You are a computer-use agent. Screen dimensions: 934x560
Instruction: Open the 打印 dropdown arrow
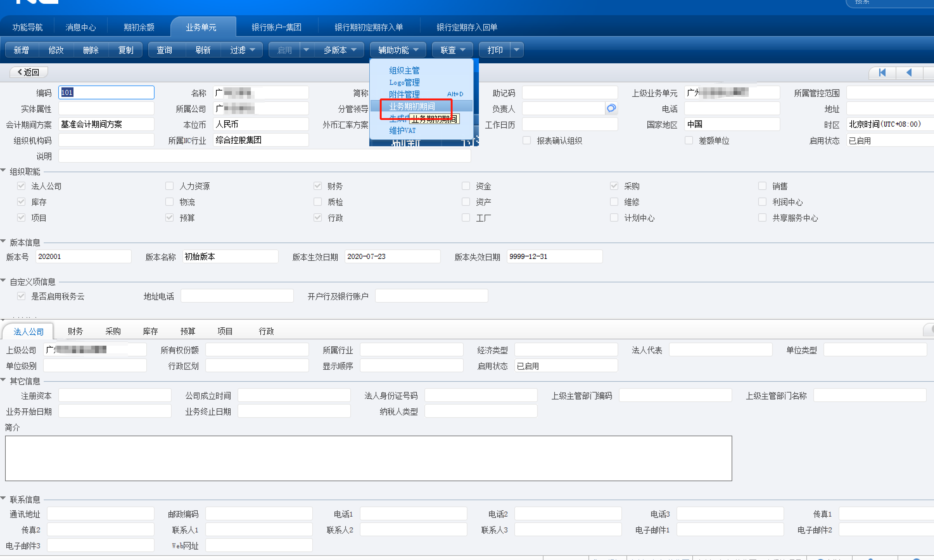[517, 50]
